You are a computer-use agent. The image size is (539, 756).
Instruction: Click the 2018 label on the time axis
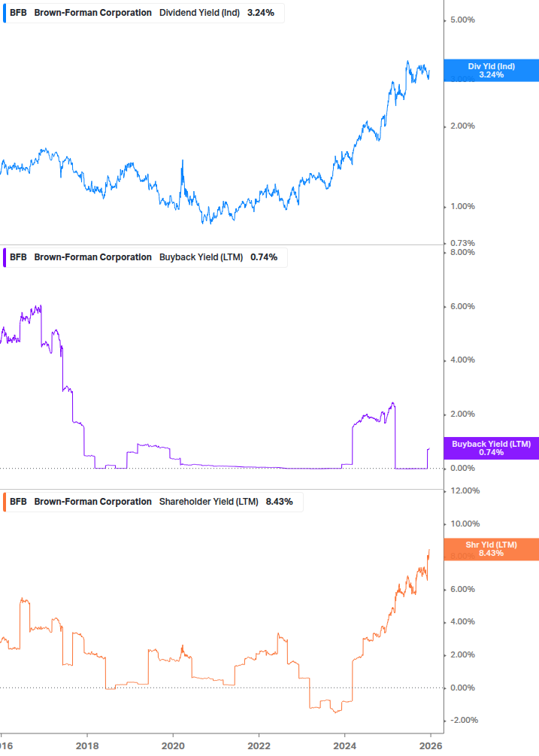point(87,746)
